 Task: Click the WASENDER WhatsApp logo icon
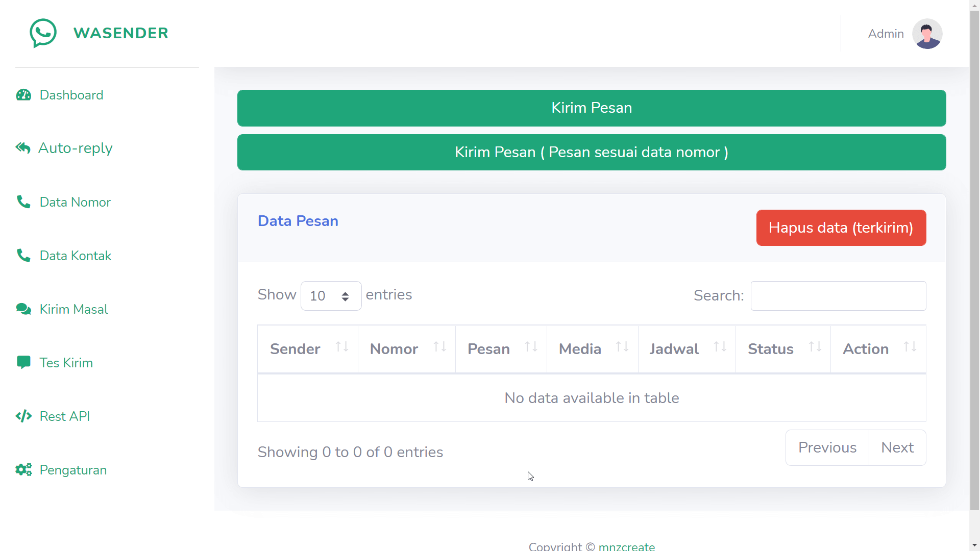43,33
